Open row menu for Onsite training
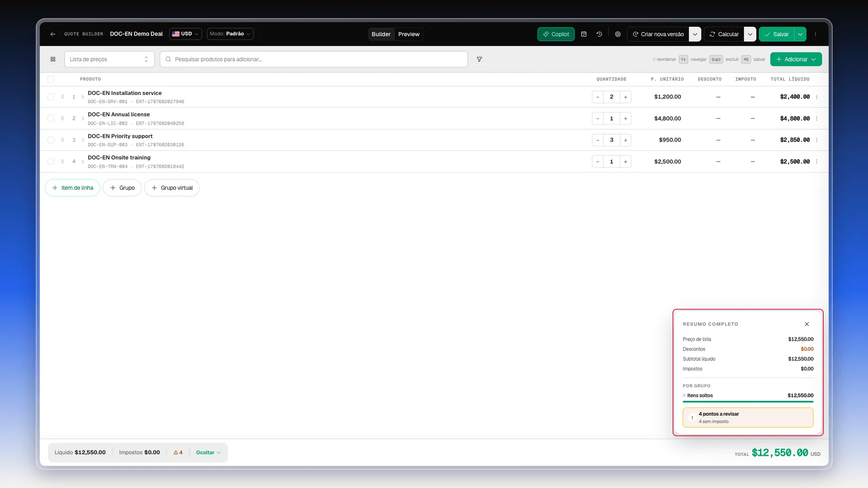 pos(816,161)
